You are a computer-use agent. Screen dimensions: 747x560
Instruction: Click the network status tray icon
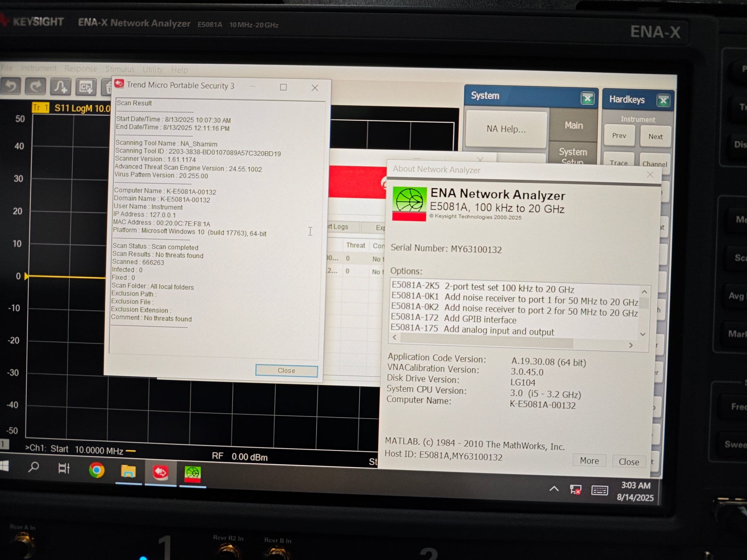pyautogui.click(x=575, y=490)
